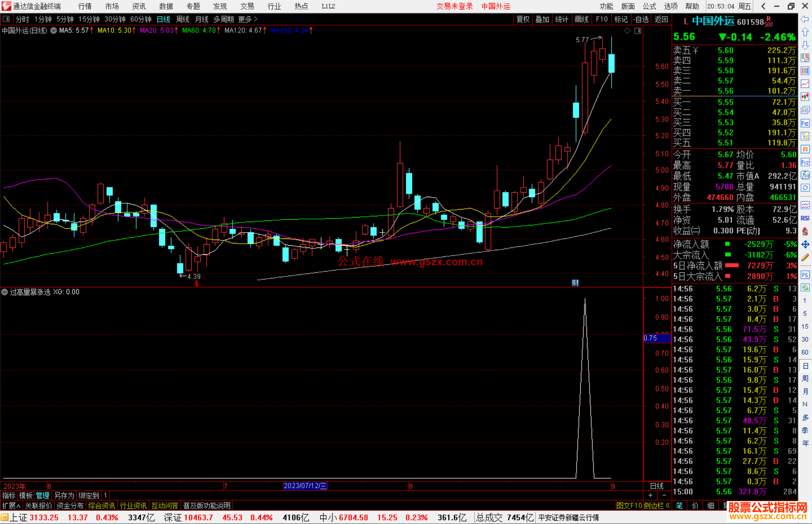Viewport: 812px width, 524px height.
Task: Click the four-way move arrows icon
Action: click(805, 245)
